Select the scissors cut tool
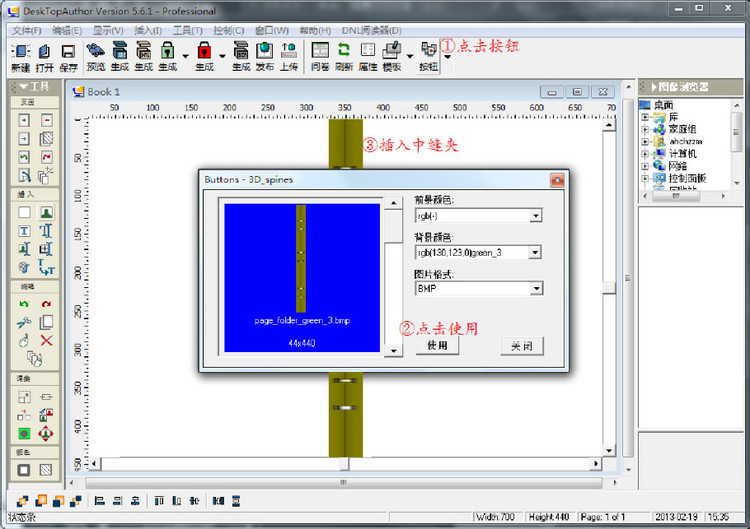 tap(24, 322)
